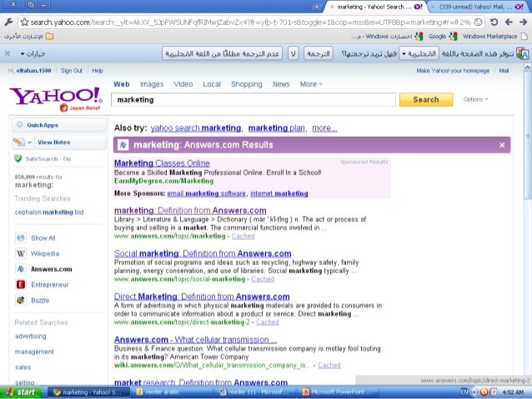Screen dimensions: 532x399
Task: Close the Answers.com Results banner
Action: pyautogui.click(x=502, y=145)
